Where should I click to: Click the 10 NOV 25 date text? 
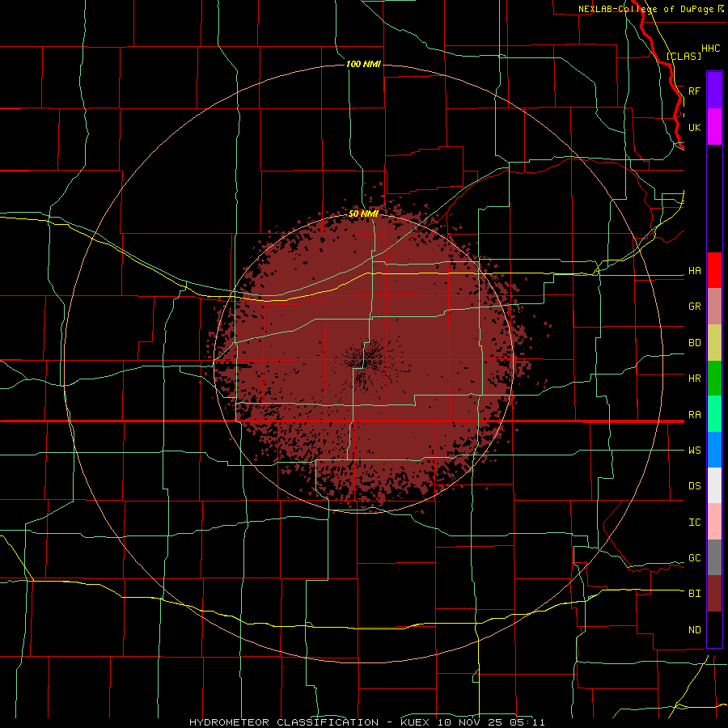(x=471, y=722)
